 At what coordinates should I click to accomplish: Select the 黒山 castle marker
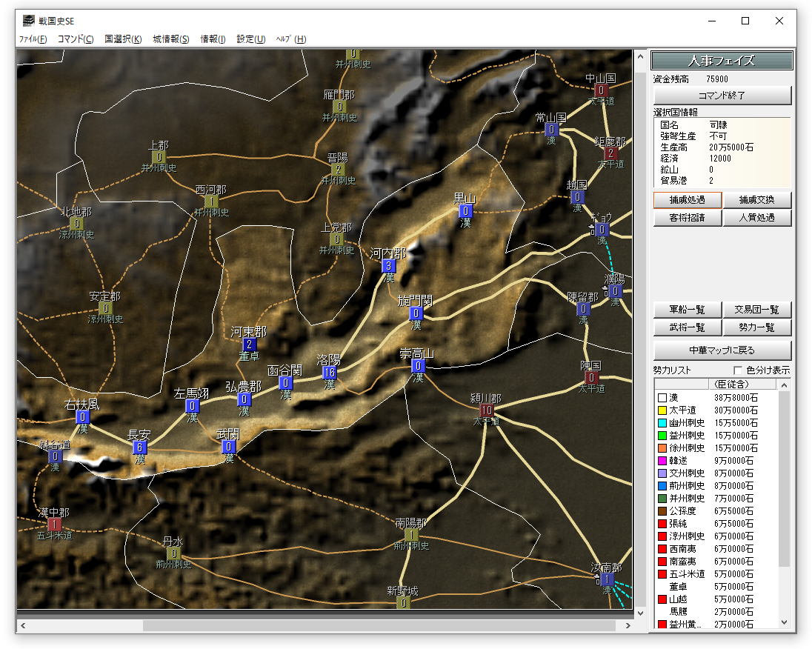465,211
